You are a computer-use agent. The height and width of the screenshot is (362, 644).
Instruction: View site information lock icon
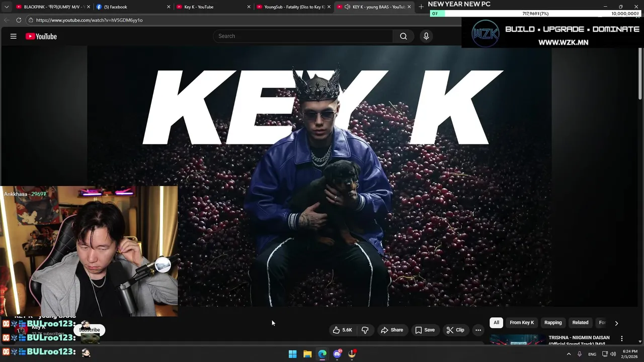tap(31, 20)
